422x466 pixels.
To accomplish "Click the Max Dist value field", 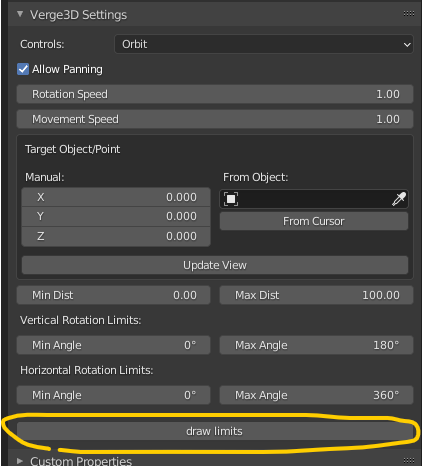I will click(x=316, y=295).
